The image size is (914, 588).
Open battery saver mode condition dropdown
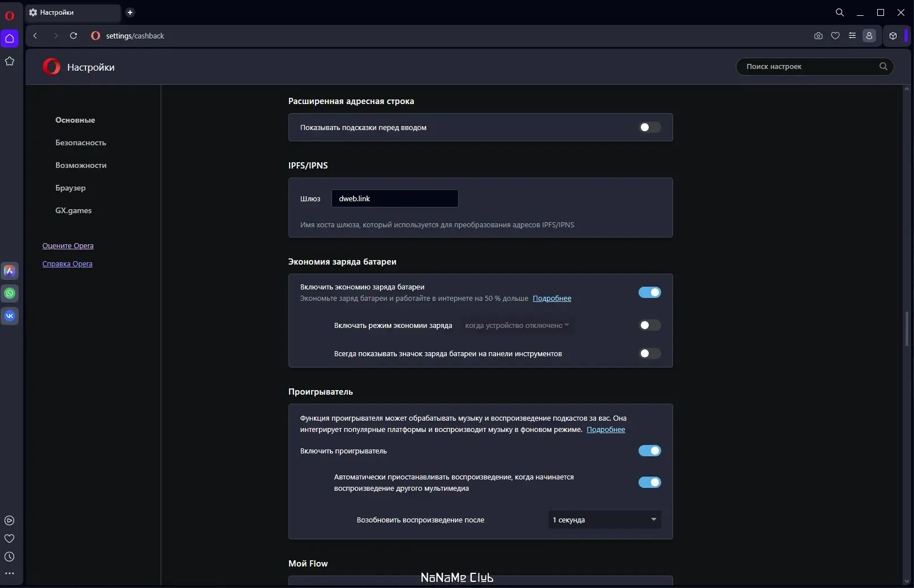[516, 325]
